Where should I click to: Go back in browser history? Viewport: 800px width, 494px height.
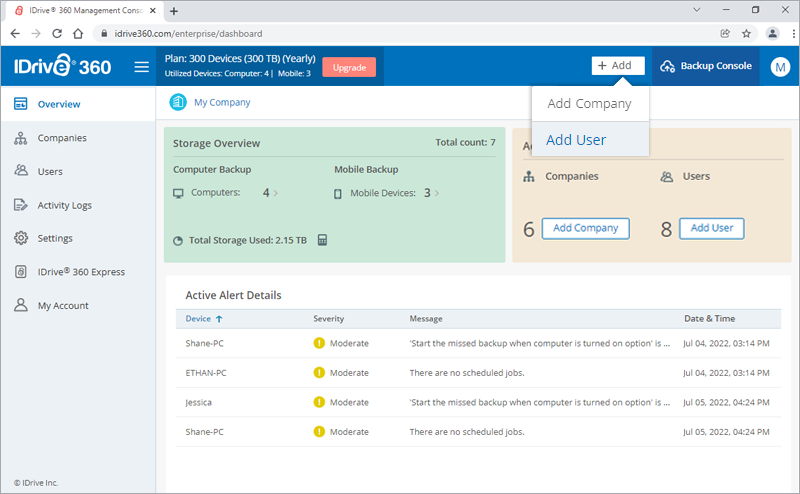coord(15,34)
